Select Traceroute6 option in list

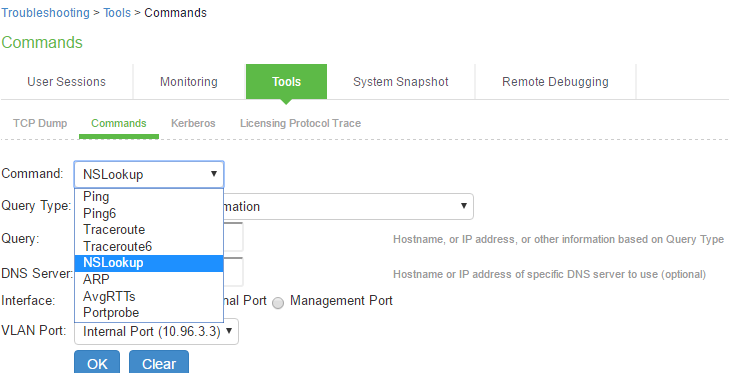(149, 246)
